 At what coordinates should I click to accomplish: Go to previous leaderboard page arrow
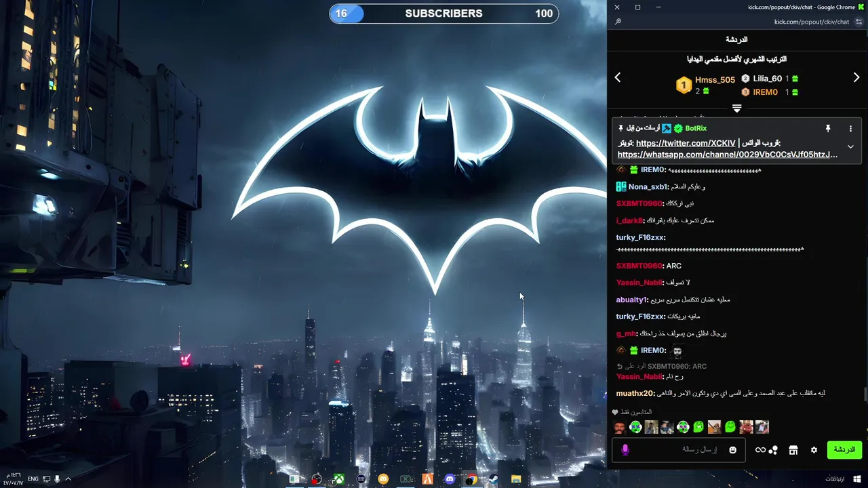pos(617,78)
